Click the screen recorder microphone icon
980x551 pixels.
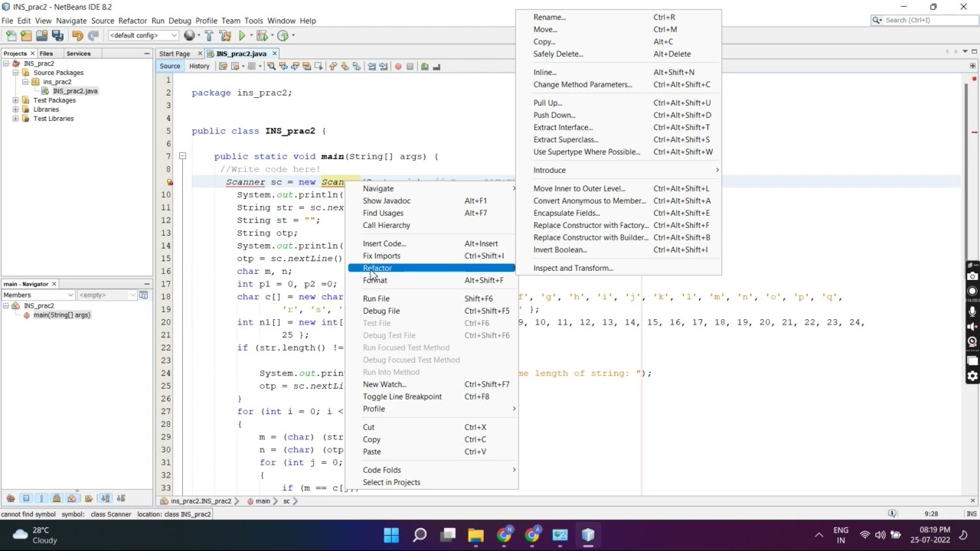click(x=973, y=311)
